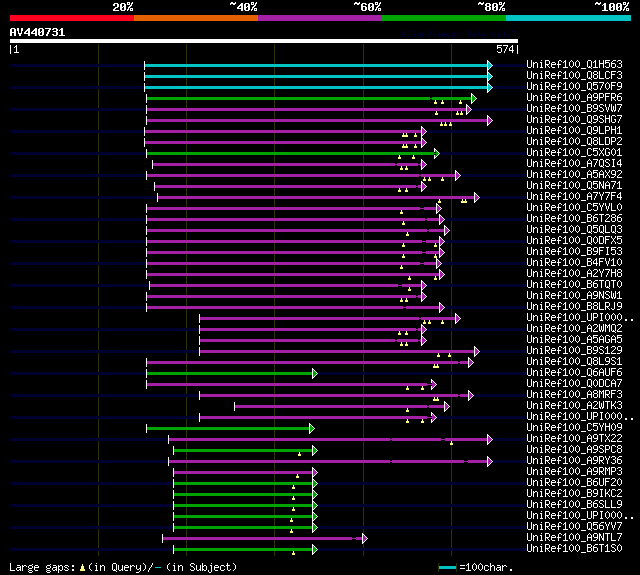Screen dimensions: 640x575
Task: Select the UniRef100_Q0DFX5 label
Action: click(x=574, y=241)
